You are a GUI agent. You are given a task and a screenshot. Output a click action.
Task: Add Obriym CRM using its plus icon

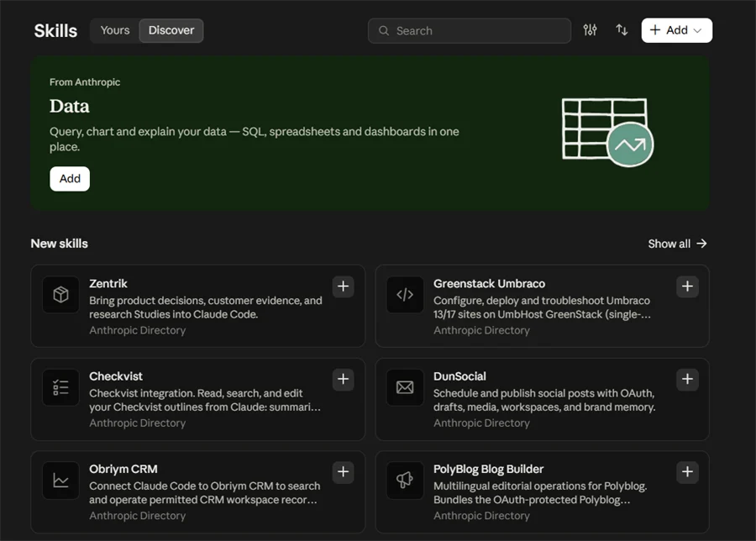click(x=344, y=472)
